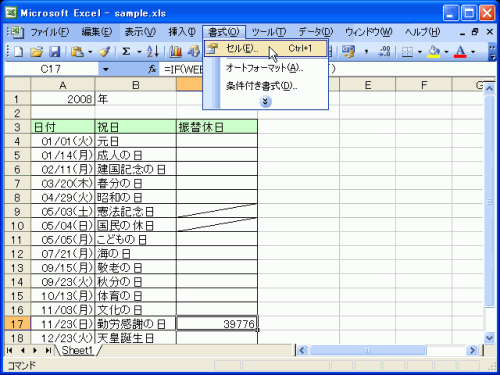This screenshot has width=500, height=375.
Task: Apply the yellow Fill Color bucket
Action: pyautogui.click(x=434, y=52)
